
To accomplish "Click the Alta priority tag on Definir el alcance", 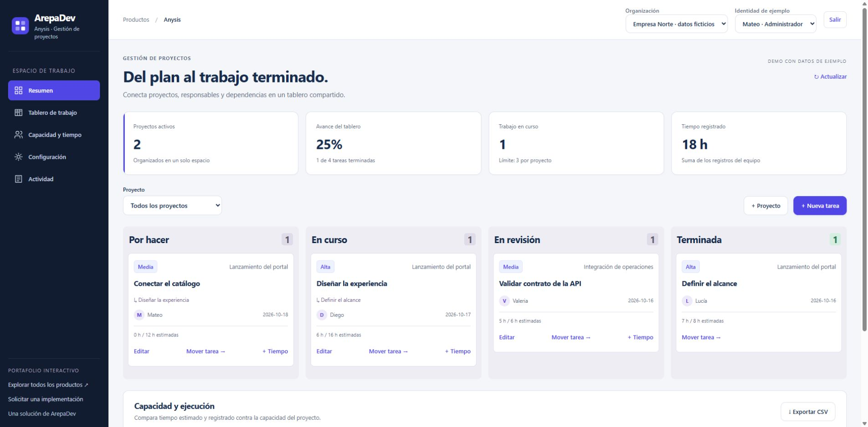I will 691,267.
